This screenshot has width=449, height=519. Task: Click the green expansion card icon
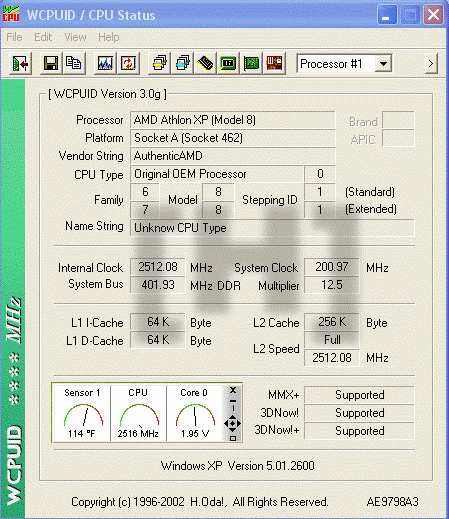[251, 63]
